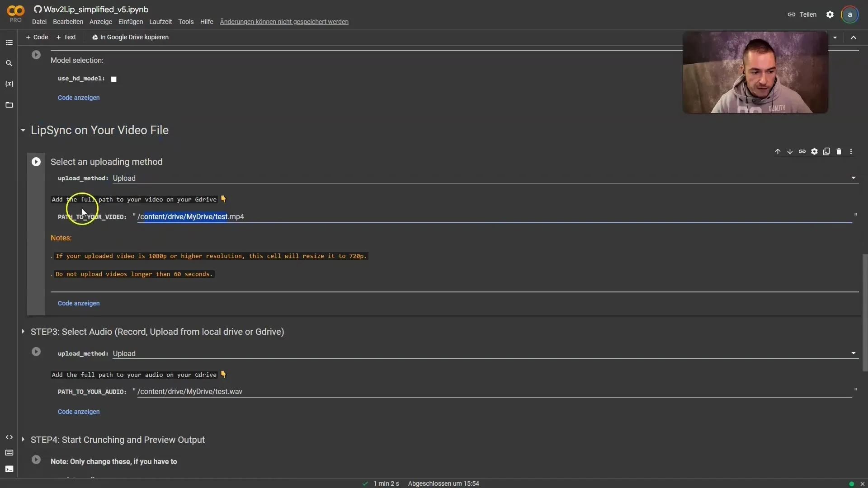The width and height of the screenshot is (868, 488).
Task: Close the bottom status bar
Action: pos(862,484)
